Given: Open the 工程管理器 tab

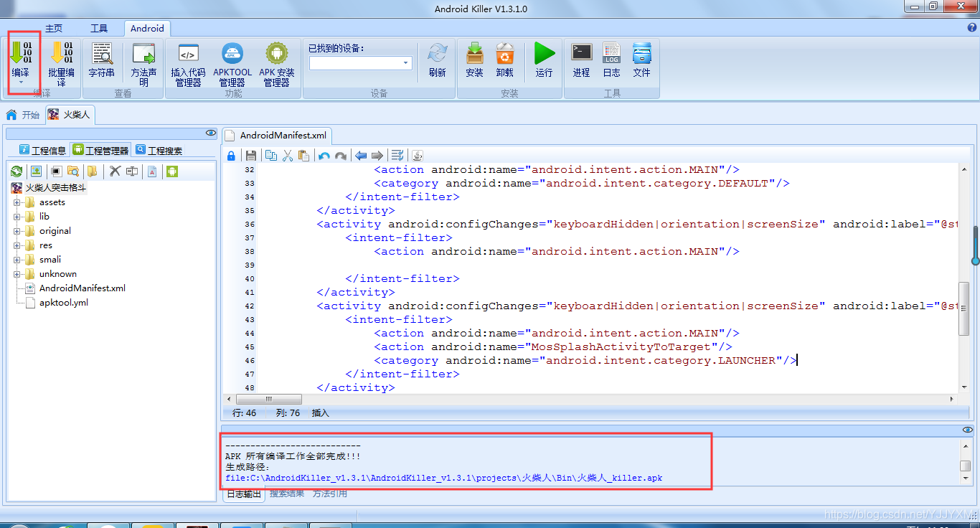Looking at the screenshot, I should 100,151.
